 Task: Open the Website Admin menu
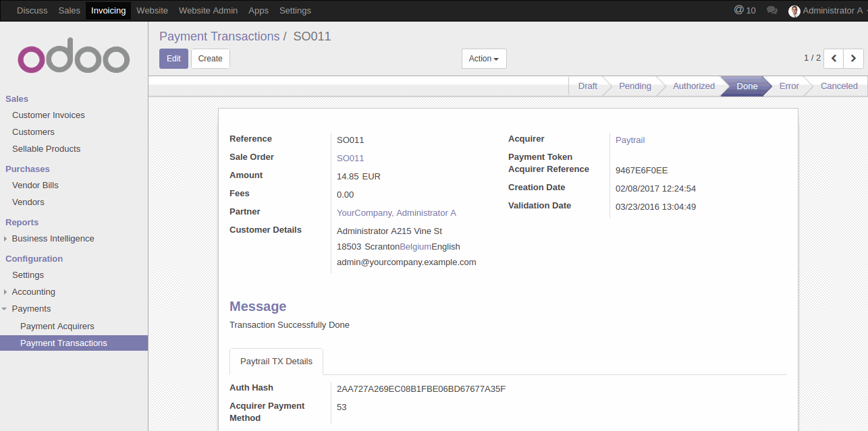[x=208, y=11]
